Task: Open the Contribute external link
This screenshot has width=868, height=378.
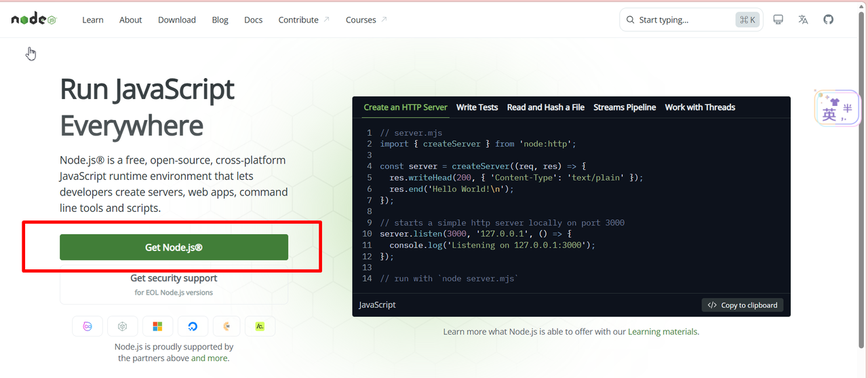Action: point(304,20)
